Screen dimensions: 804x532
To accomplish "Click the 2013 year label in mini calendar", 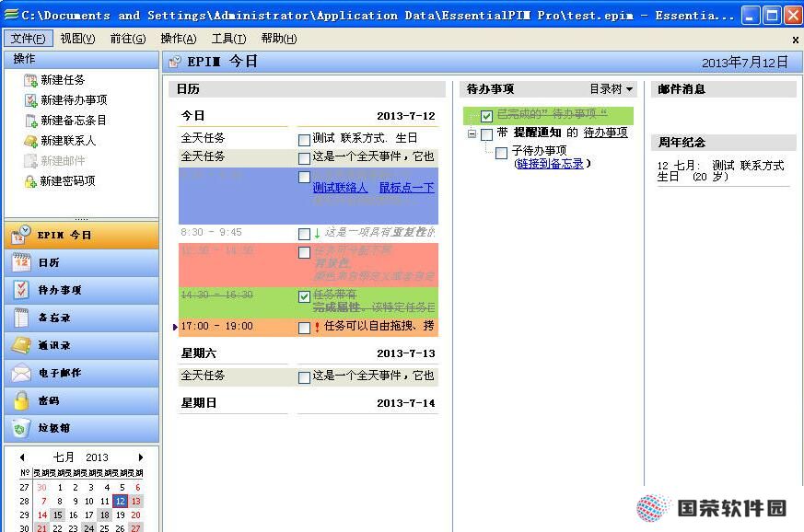I will pyautogui.click(x=97, y=457).
